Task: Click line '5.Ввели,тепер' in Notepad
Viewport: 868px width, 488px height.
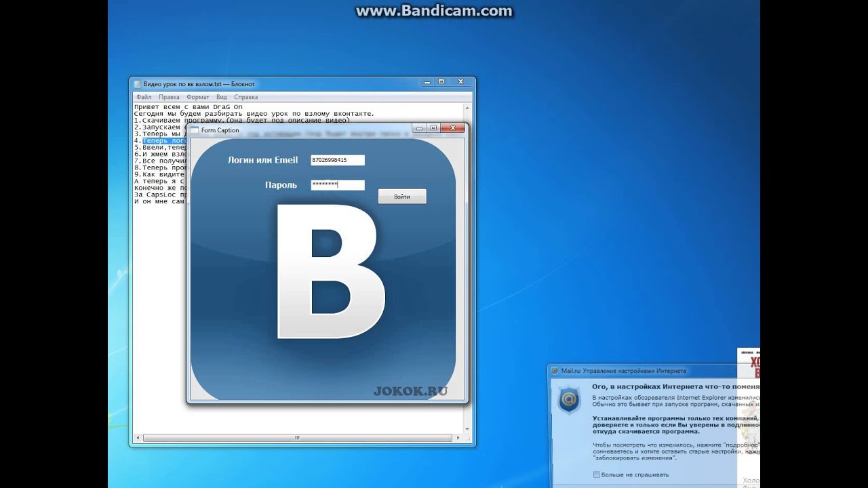Action: pyautogui.click(x=160, y=148)
